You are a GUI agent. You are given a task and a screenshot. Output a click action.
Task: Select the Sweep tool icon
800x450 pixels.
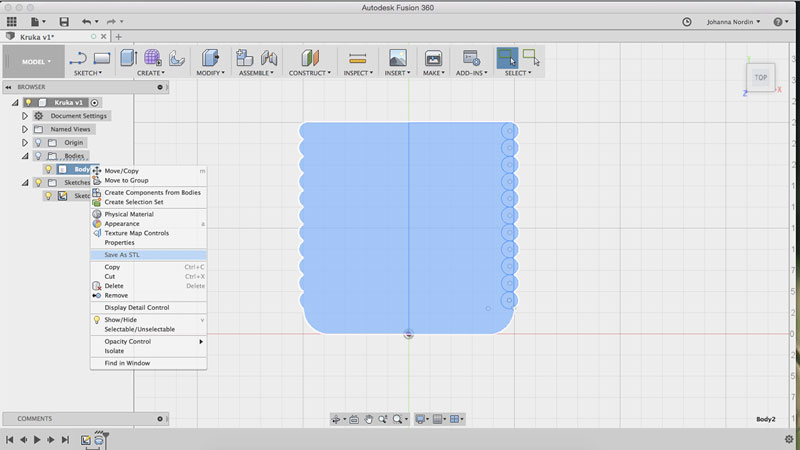click(177, 58)
